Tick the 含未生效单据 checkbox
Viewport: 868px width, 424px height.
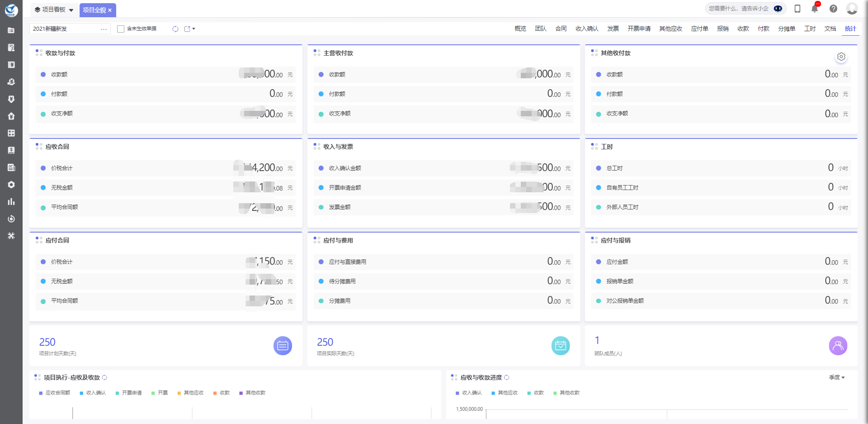point(121,29)
